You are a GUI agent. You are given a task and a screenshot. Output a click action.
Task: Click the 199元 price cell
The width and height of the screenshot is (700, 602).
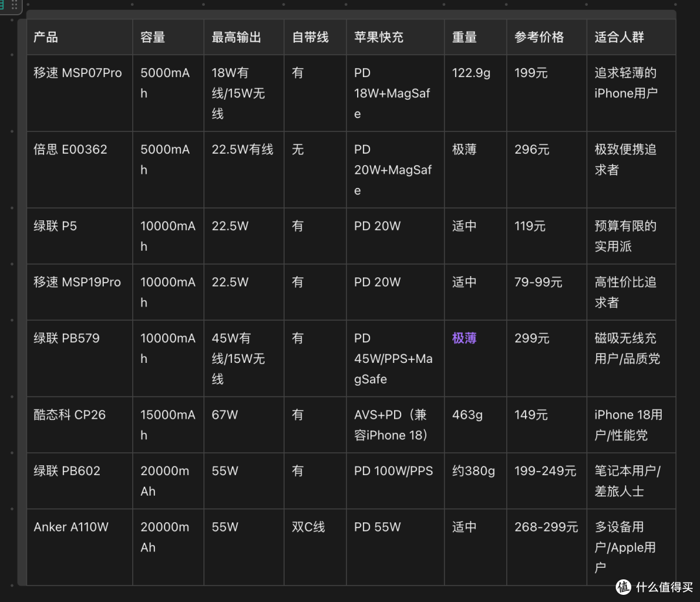(546, 93)
